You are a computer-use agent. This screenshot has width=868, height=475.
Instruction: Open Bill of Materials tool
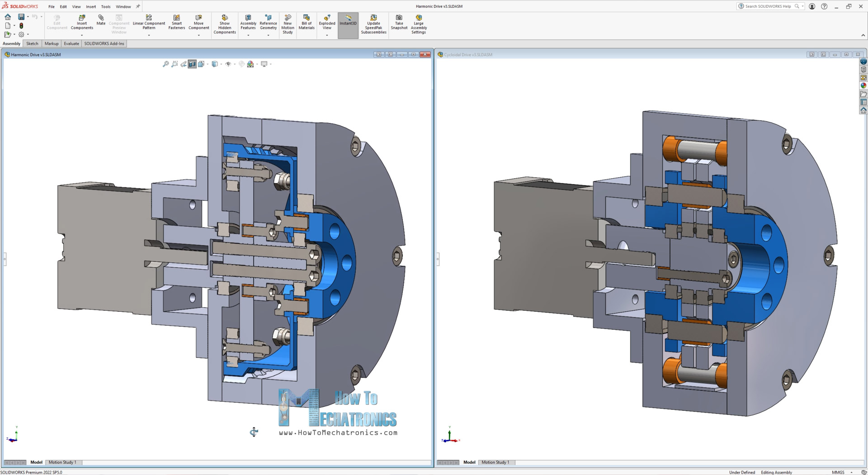pyautogui.click(x=307, y=18)
